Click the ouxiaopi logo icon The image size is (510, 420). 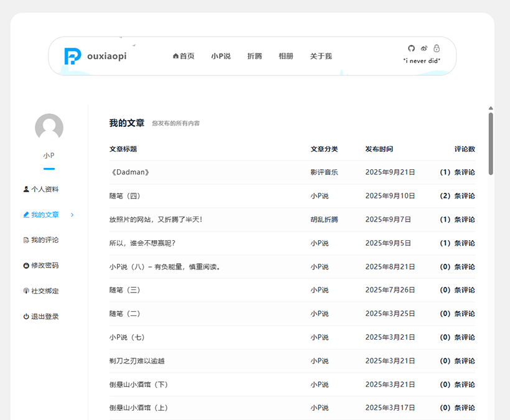pyautogui.click(x=72, y=57)
